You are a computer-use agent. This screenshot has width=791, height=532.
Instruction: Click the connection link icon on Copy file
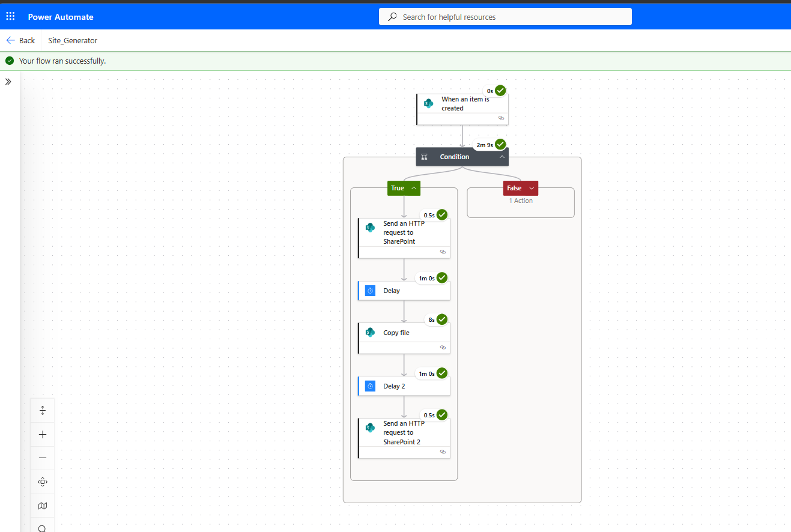pos(443,347)
